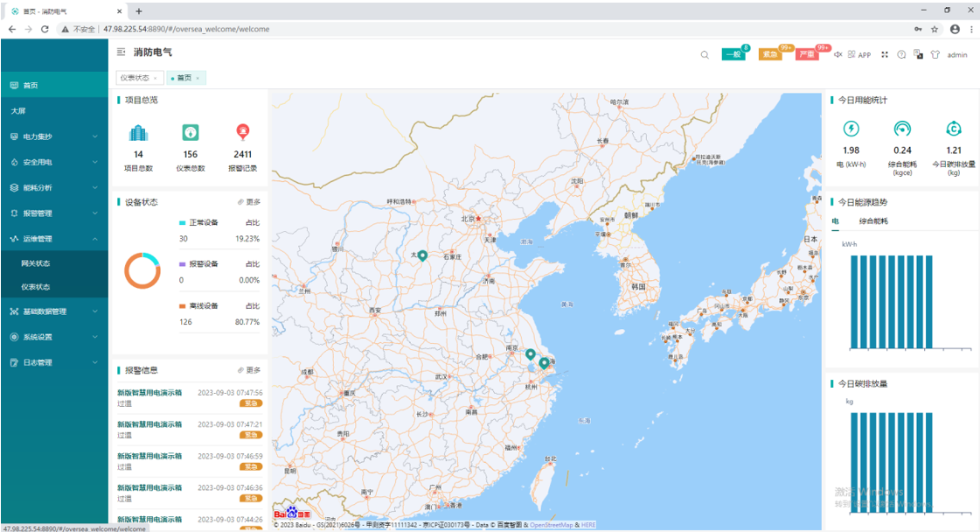Click the red alarm records icon
Viewport: 980px width, 532px height.
[242, 132]
